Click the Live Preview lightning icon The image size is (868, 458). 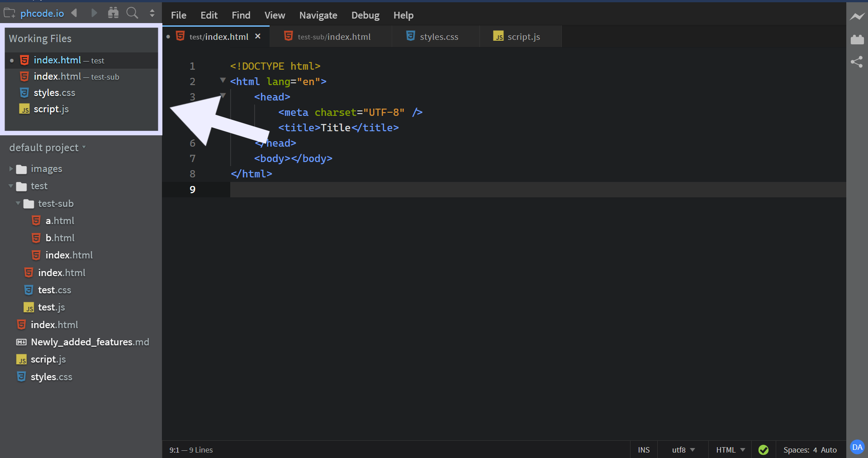857,17
